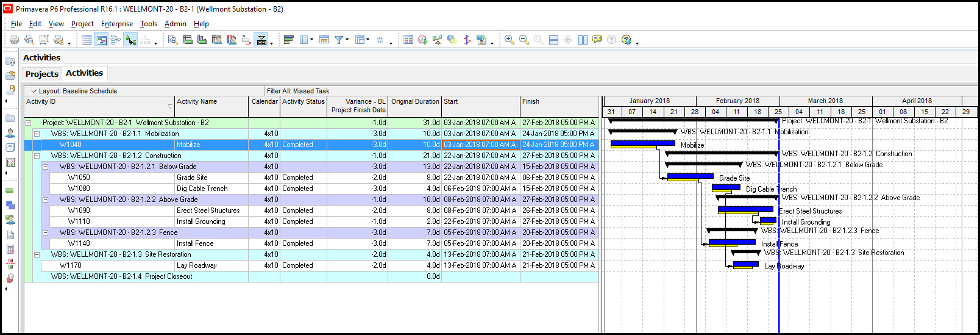
Task: Click the Activity Status column header
Action: (x=304, y=106)
